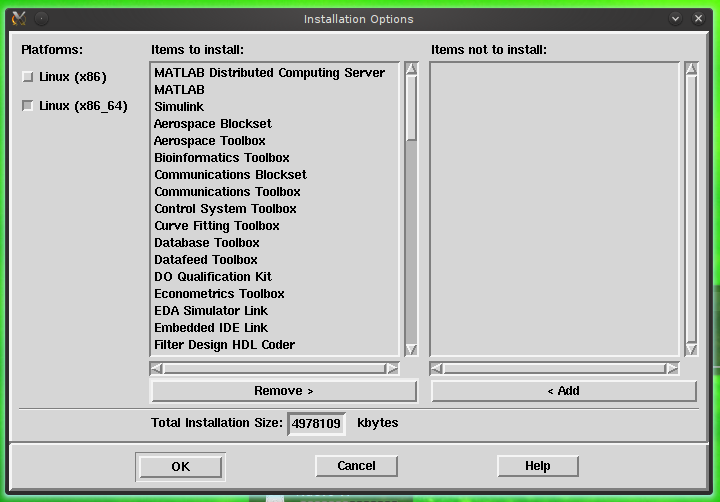The height and width of the screenshot is (502, 720).
Task: Select Control System Toolbox in the list
Action: [274, 209]
